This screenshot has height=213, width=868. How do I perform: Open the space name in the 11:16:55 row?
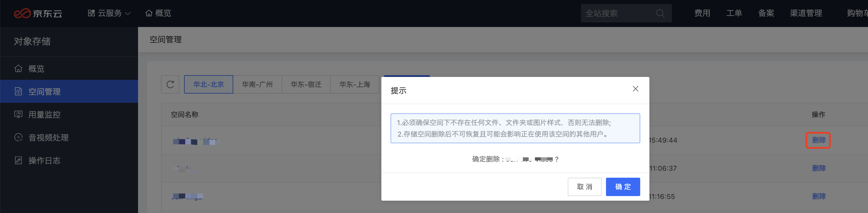(187, 196)
